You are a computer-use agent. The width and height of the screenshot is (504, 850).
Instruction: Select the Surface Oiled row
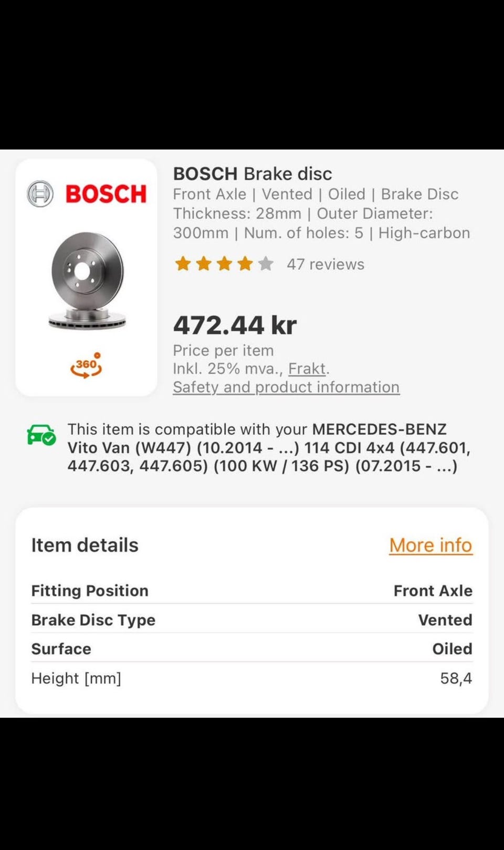coord(251,649)
